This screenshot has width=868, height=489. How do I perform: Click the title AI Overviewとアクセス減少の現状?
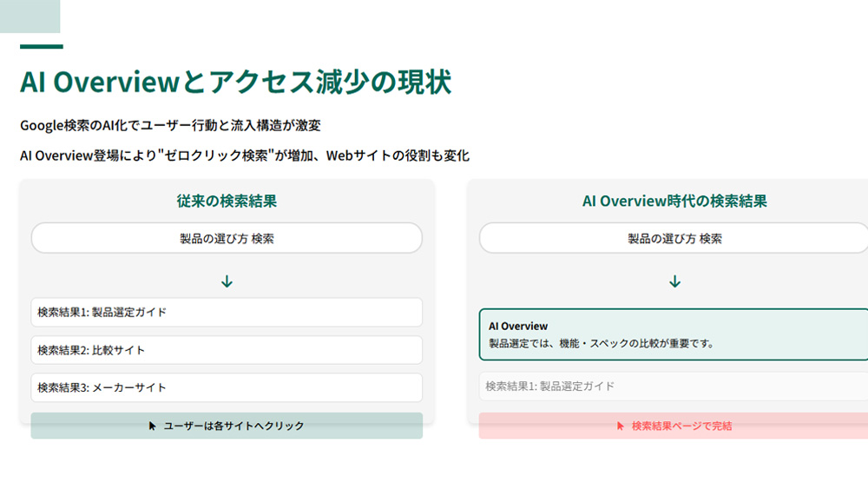236,82
